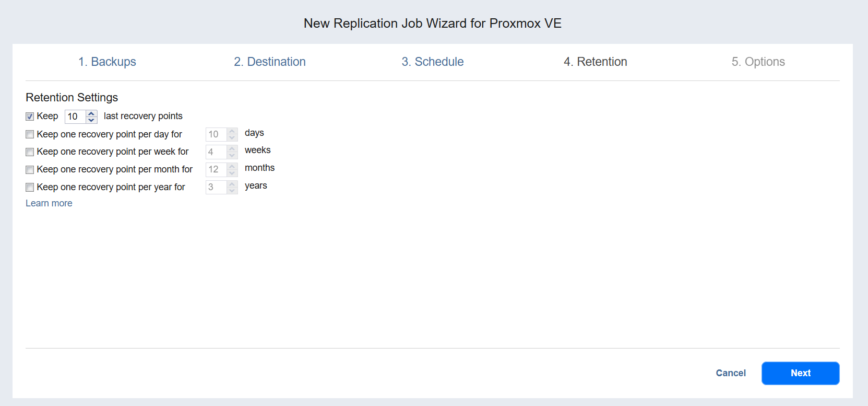Select the Retention step tab
Viewport: 868px width, 406px height.
[595, 62]
